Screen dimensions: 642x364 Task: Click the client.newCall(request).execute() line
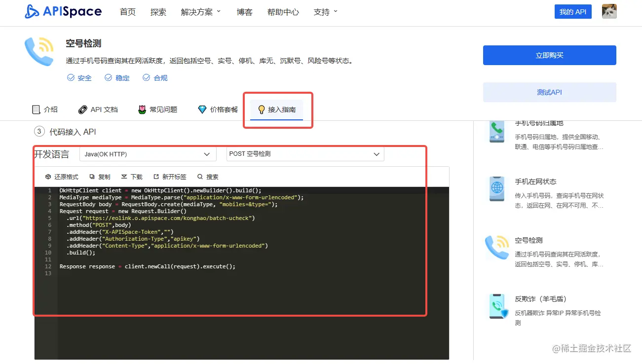coord(148,266)
